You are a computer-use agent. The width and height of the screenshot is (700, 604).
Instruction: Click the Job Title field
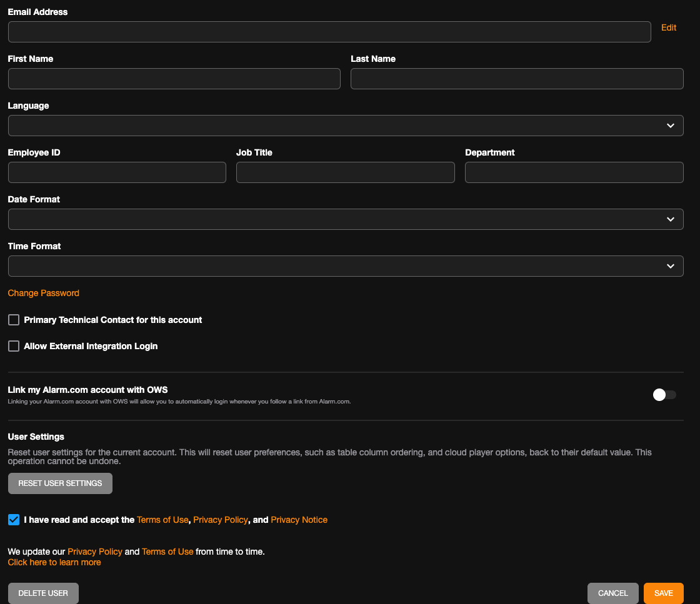346,172
